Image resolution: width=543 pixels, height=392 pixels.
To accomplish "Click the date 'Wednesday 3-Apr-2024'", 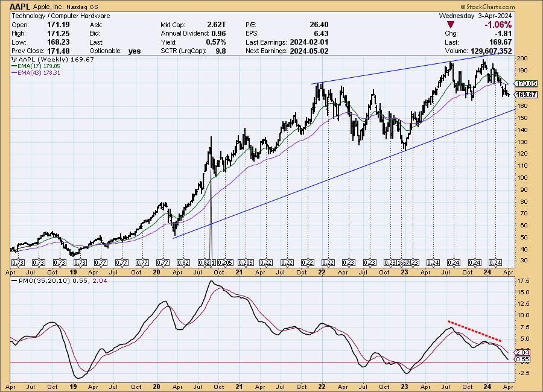I will click(x=475, y=16).
